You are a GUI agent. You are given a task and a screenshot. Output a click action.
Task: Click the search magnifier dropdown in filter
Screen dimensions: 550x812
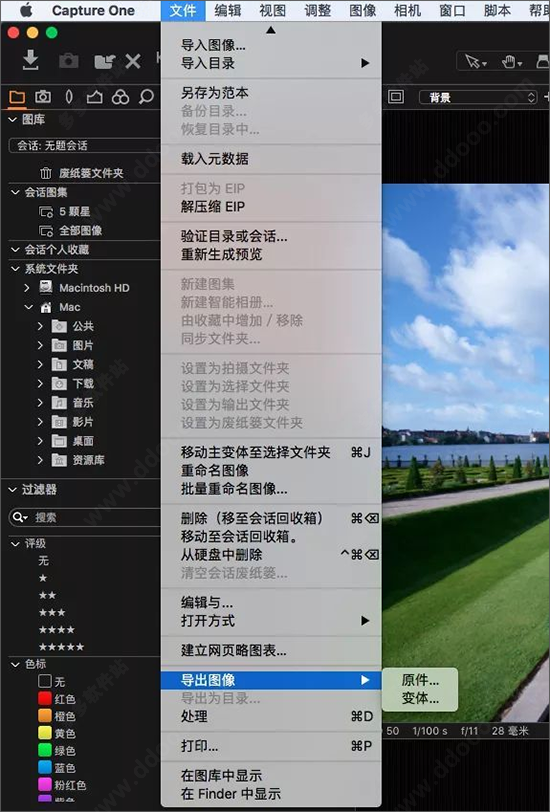(x=20, y=517)
